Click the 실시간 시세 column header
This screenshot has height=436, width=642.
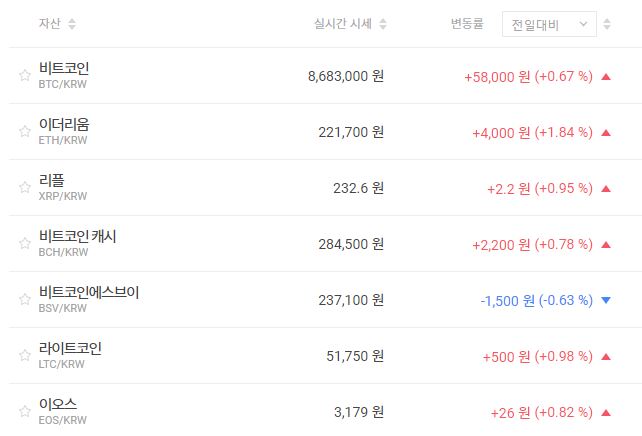tap(342, 24)
